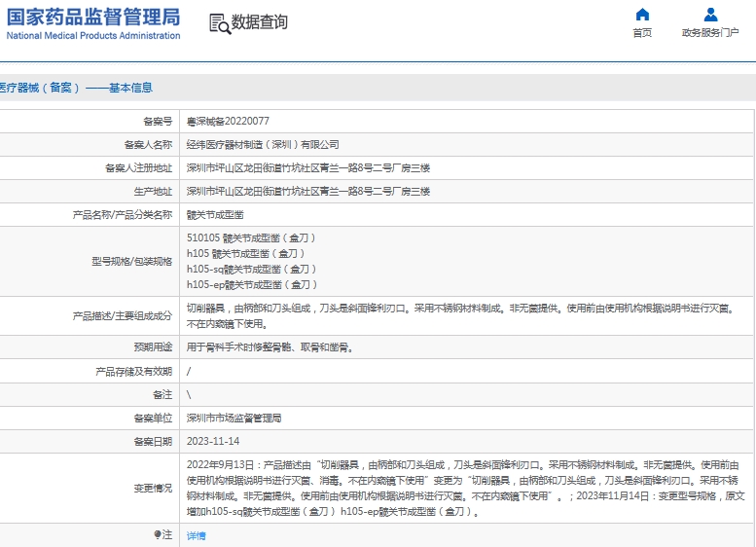Click the National Medical Products Administration subtitle

[93, 36]
